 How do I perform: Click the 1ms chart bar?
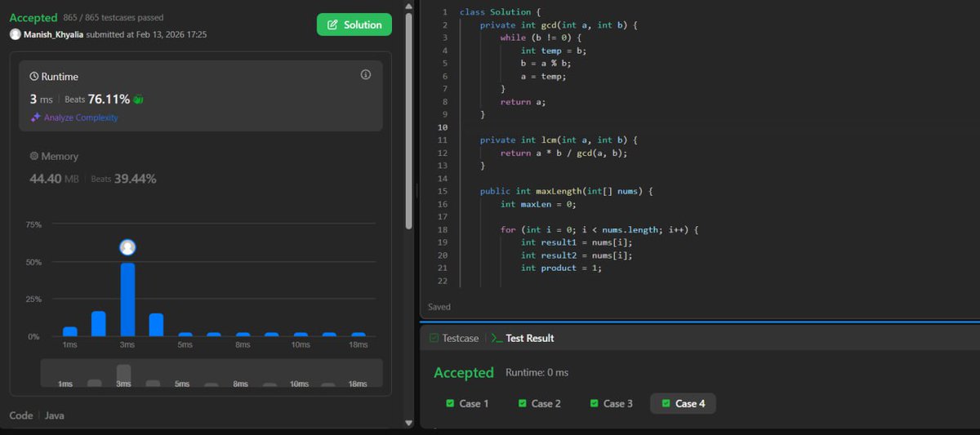tap(69, 331)
